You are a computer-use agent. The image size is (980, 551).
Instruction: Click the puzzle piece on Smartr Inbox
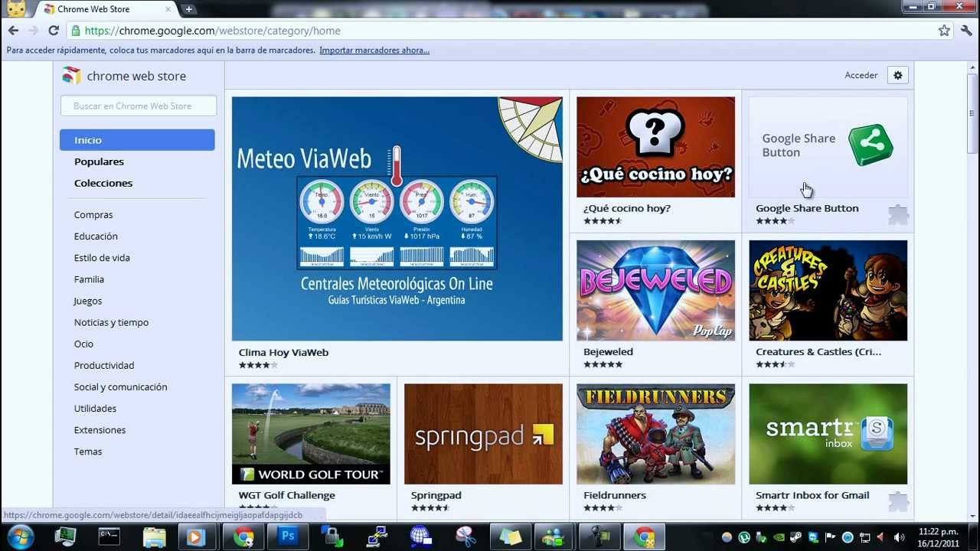click(x=898, y=501)
